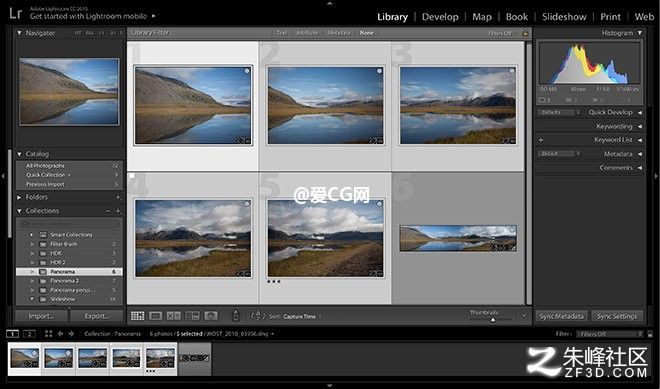660x389 pixels.
Task: Toggle the main window display button
Action: (13, 334)
